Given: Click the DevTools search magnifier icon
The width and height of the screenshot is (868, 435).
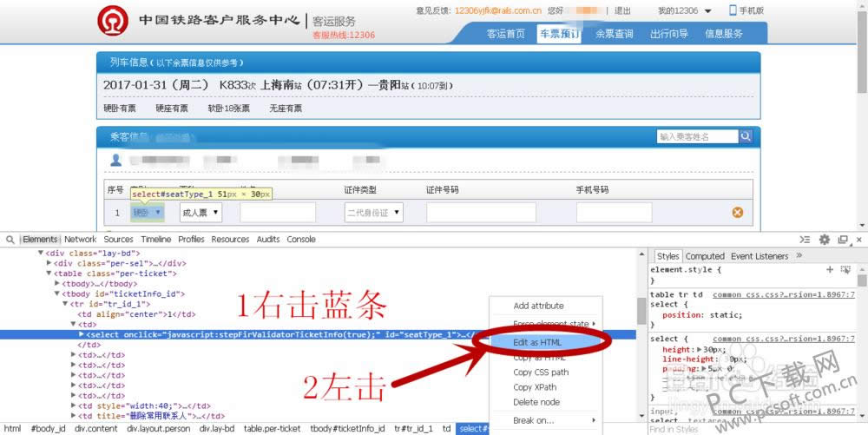Looking at the screenshot, I should pos(12,240).
